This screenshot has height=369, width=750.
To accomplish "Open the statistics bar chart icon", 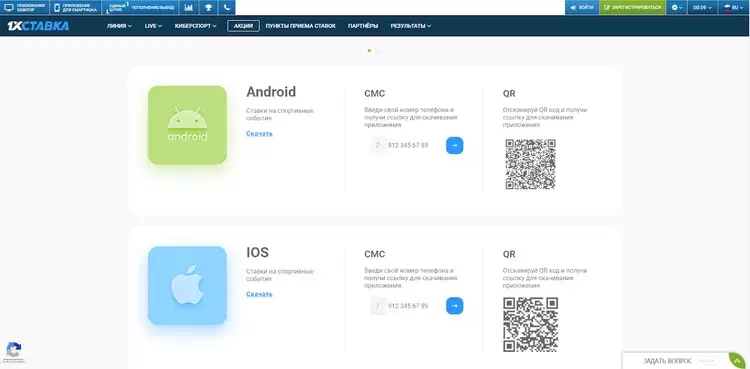I will [x=189, y=7].
